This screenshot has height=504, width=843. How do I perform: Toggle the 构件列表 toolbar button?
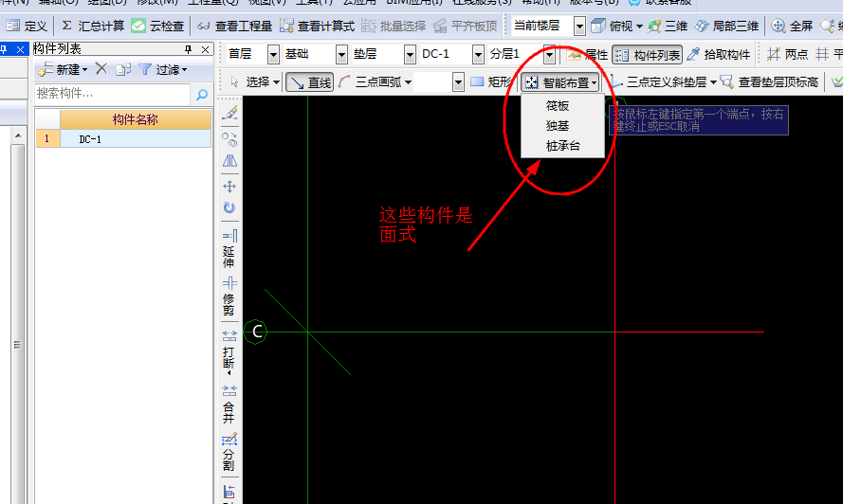pyautogui.click(x=648, y=54)
